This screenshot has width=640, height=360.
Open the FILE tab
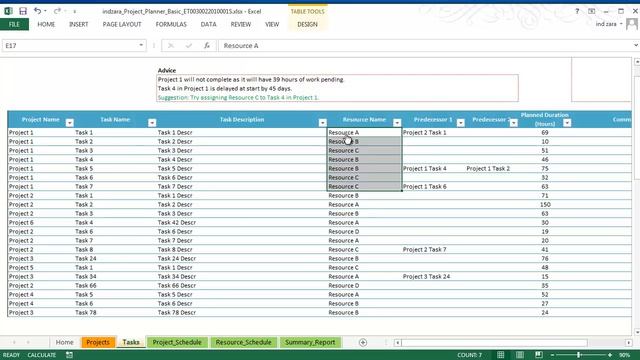tap(14, 24)
